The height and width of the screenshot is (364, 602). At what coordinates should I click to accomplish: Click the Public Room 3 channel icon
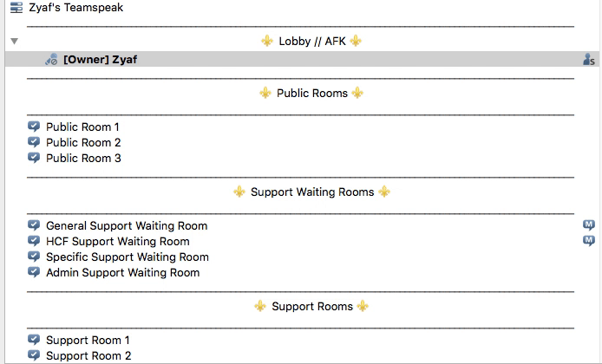coord(34,158)
